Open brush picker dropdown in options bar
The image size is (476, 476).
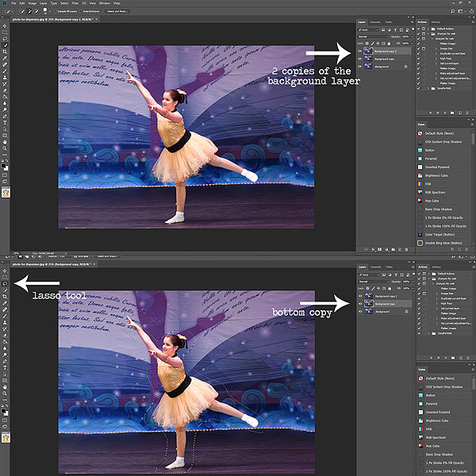point(50,11)
